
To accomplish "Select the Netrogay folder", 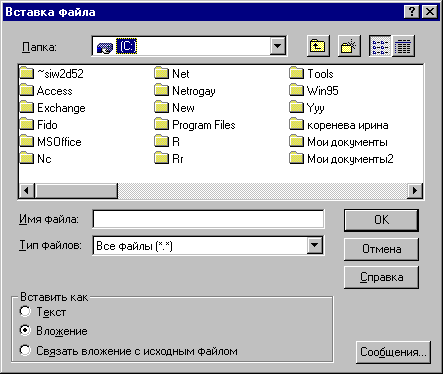I will coord(185,91).
